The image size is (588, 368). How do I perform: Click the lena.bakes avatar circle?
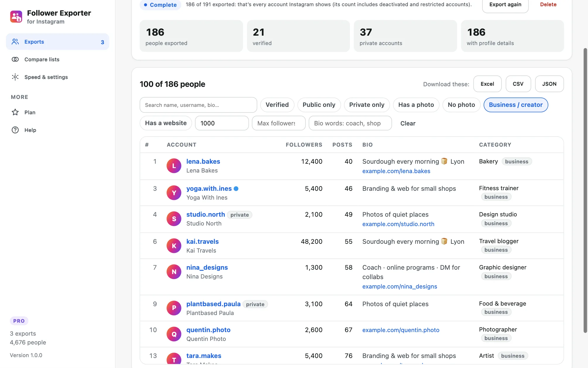[174, 166]
